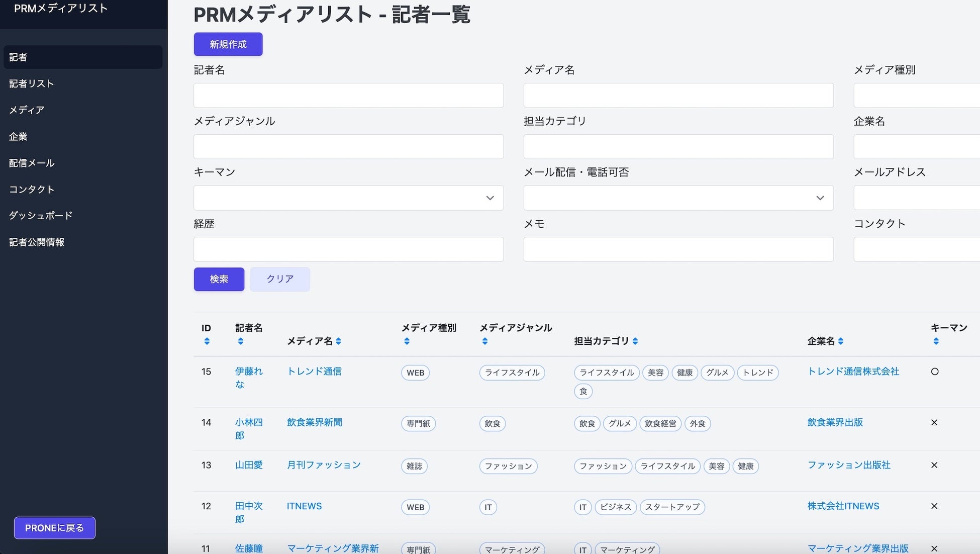
Task: Open the 飲食業界新聞 media link
Action: 315,422
